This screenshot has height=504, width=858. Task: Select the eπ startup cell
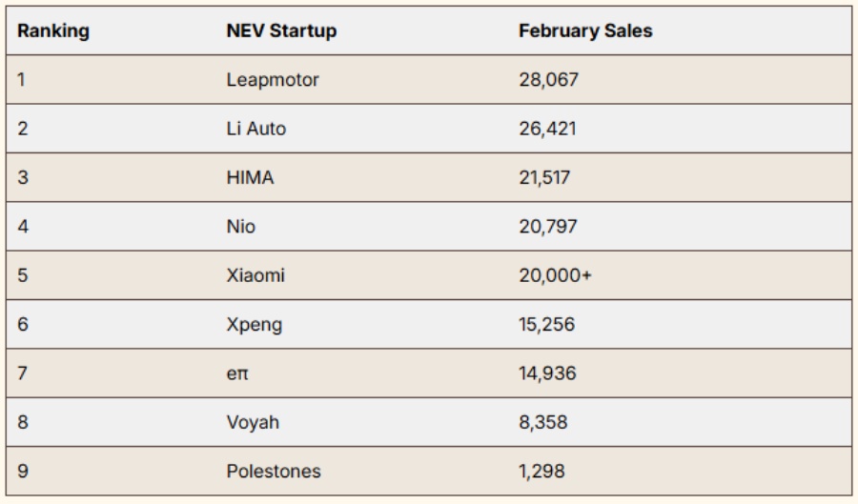[x=237, y=373]
